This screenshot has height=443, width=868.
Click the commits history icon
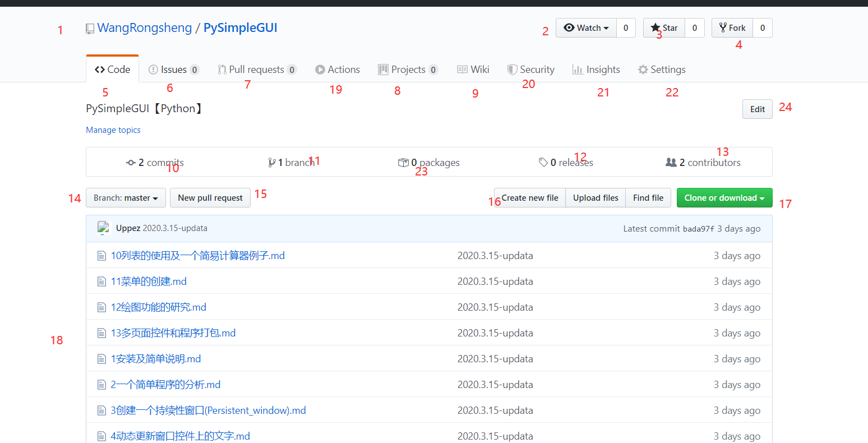(x=131, y=163)
